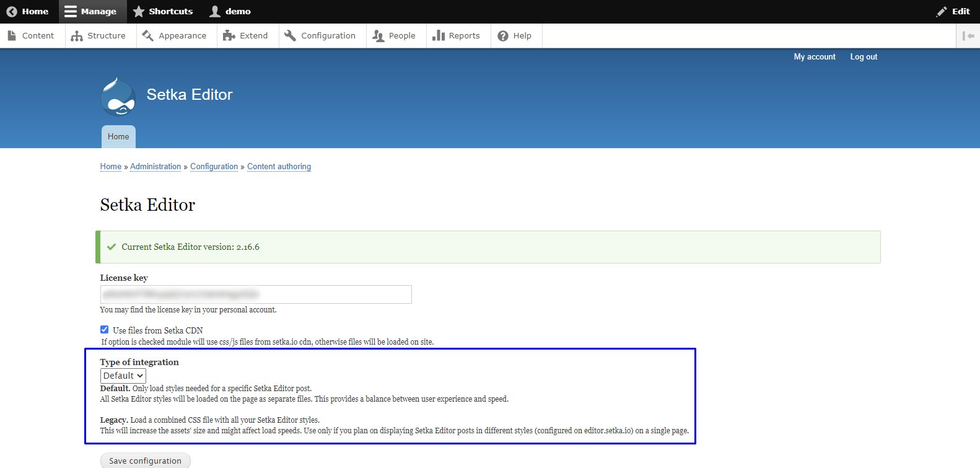Select the Home tab under site title
The height and width of the screenshot is (468, 980).
(x=118, y=136)
